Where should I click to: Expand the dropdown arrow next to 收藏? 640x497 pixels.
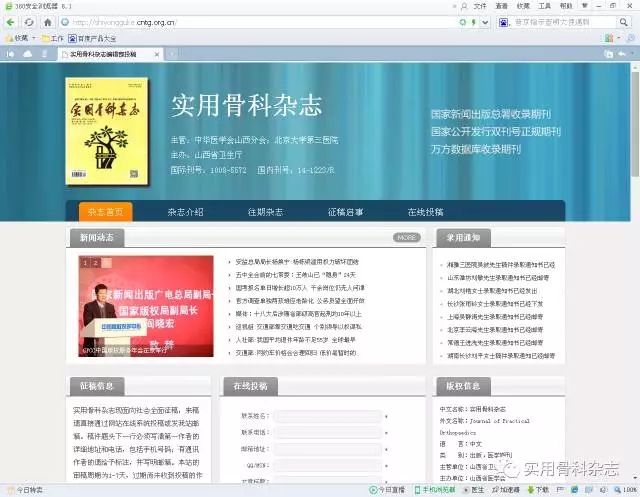click(x=34, y=38)
